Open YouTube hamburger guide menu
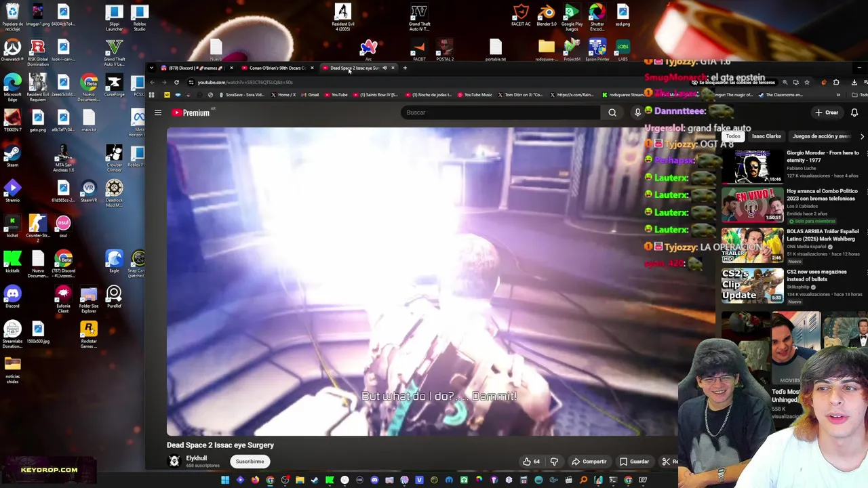 [158, 113]
